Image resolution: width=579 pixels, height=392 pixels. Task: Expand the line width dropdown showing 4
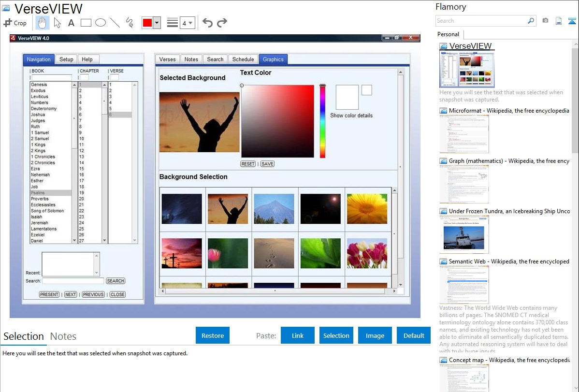pyautogui.click(x=187, y=23)
